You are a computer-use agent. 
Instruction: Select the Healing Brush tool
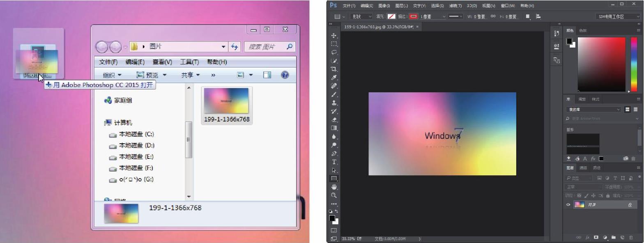[x=334, y=86]
